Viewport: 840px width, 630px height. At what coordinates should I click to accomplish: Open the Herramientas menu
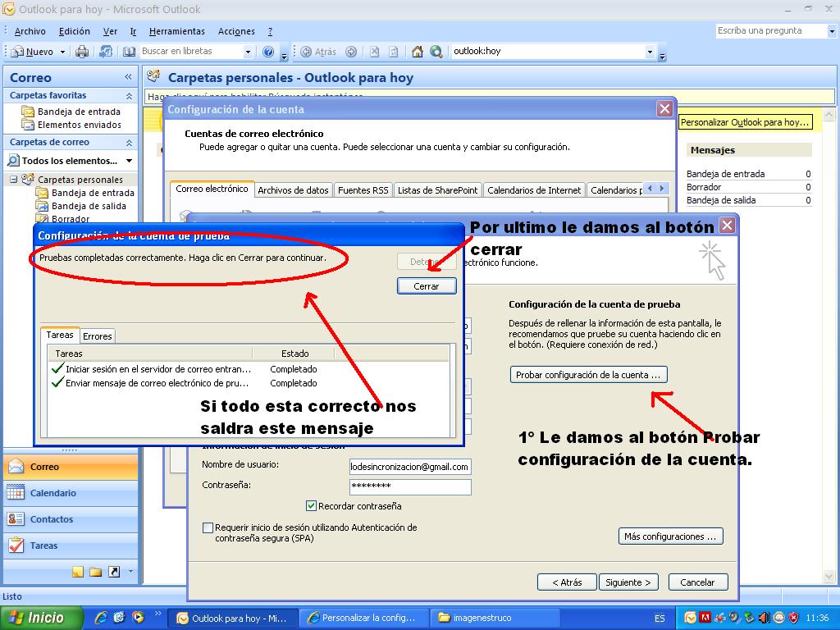177,32
